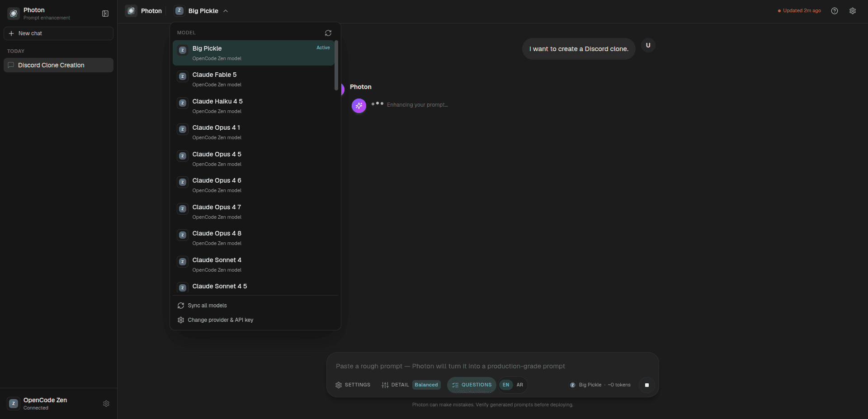Image resolution: width=868 pixels, height=419 pixels.
Task: Click the model list scrollbar
Action: (x=336, y=66)
